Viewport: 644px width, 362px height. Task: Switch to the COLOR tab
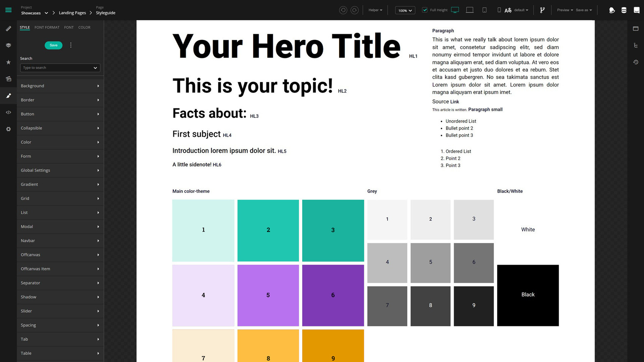click(84, 27)
